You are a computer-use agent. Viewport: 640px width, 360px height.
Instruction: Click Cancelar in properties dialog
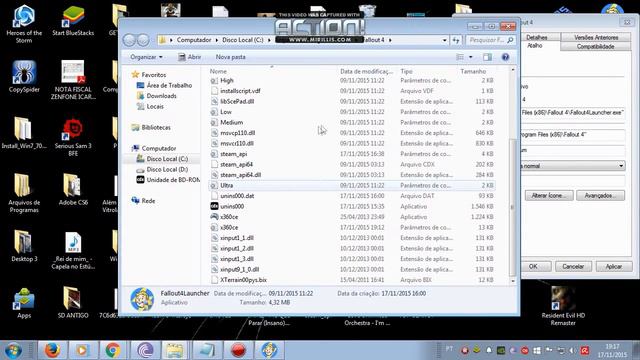[x=573, y=267]
